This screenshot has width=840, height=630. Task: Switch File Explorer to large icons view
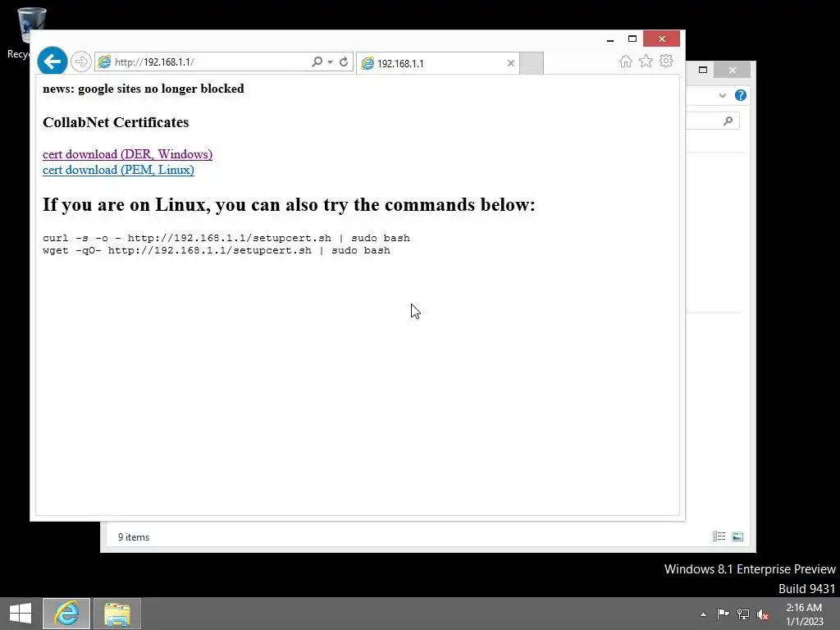tap(737, 536)
